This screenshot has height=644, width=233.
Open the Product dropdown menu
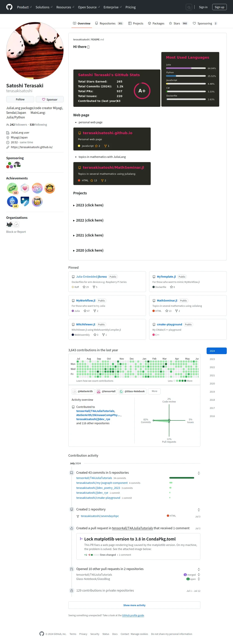click(x=24, y=7)
